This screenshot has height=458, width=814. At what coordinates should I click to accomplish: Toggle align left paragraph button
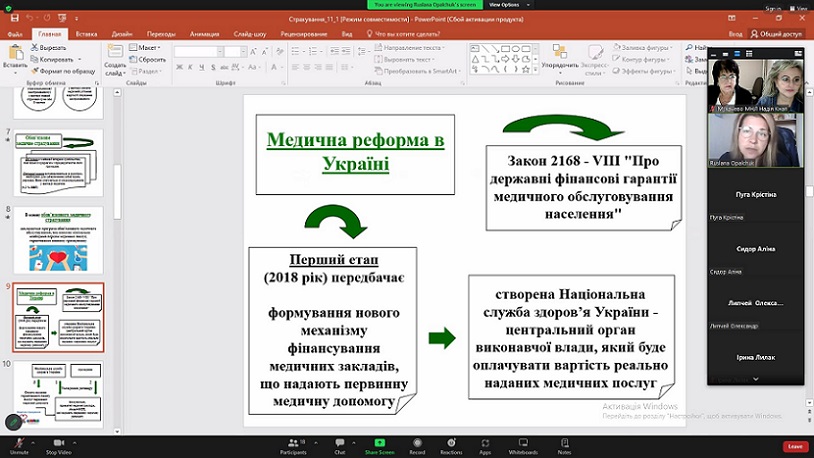[x=295, y=67]
